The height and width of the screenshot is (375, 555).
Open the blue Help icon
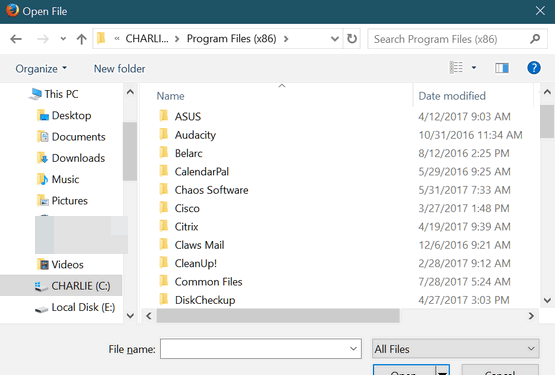[534, 67]
